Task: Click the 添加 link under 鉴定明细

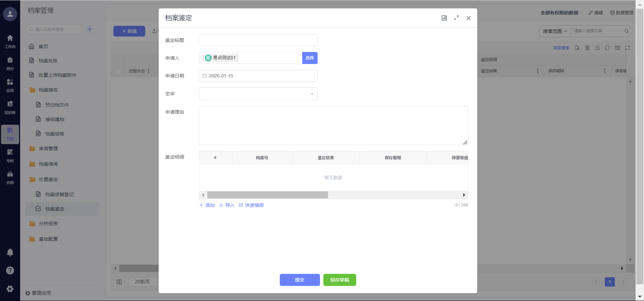Action: coord(207,205)
